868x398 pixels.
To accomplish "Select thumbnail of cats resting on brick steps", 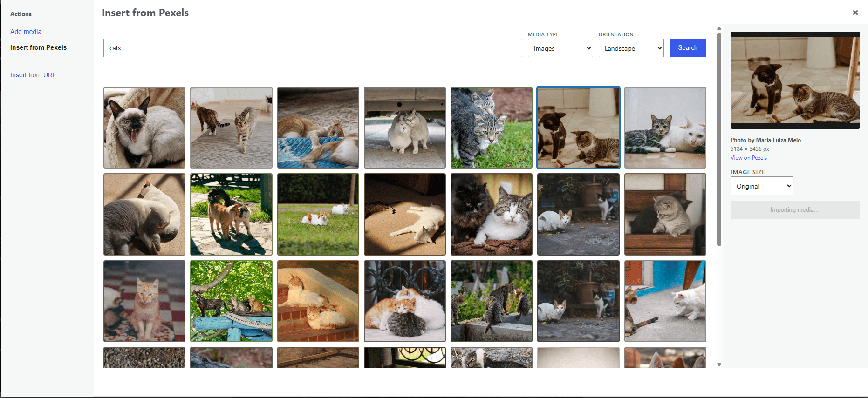I will tap(318, 301).
